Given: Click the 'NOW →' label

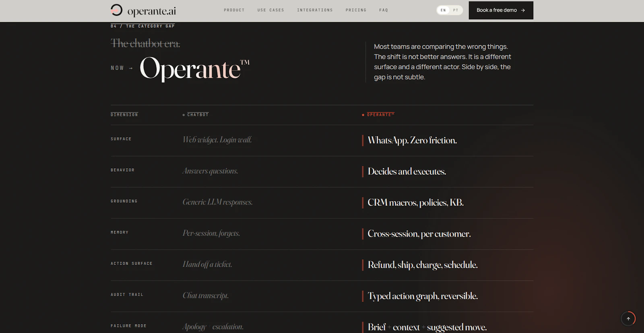Looking at the screenshot, I should pyautogui.click(x=122, y=68).
